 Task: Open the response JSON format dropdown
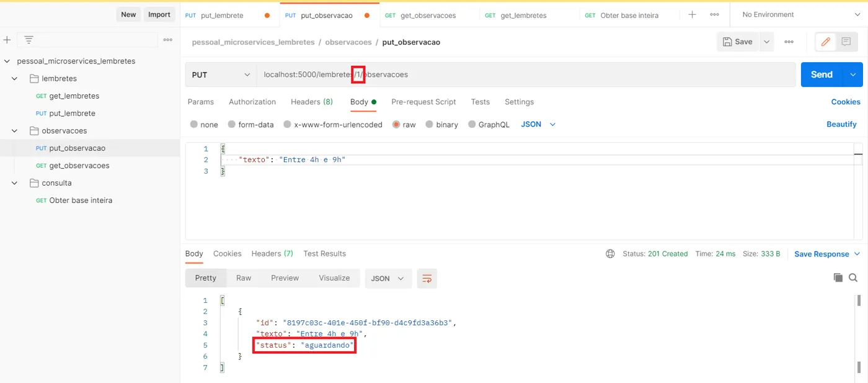click(388, 279)
